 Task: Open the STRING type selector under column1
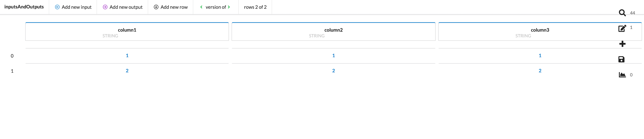[110, 36]
